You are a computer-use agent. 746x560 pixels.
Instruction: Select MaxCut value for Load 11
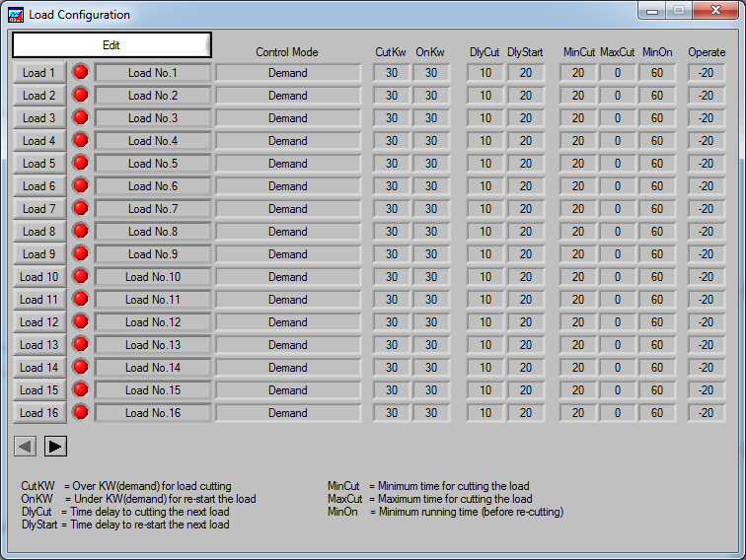click(618, 300)
